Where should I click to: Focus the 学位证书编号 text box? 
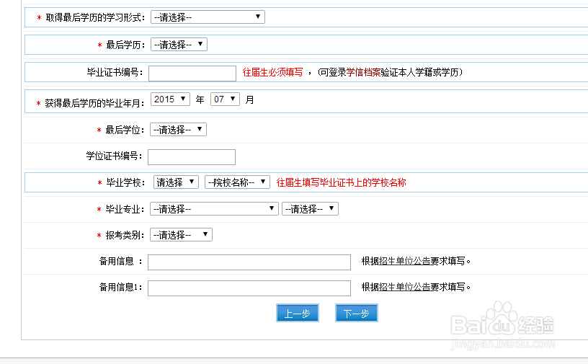(192, 156)
